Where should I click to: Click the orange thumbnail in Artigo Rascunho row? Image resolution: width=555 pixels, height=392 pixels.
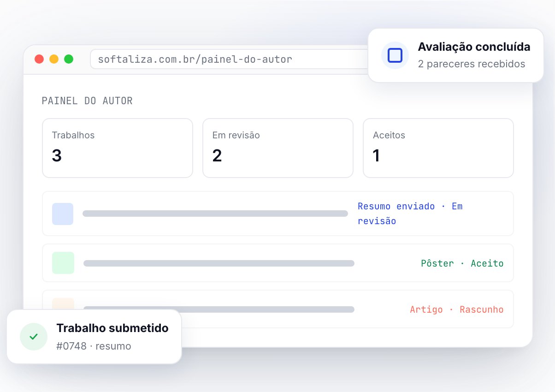tap(63, 303)
